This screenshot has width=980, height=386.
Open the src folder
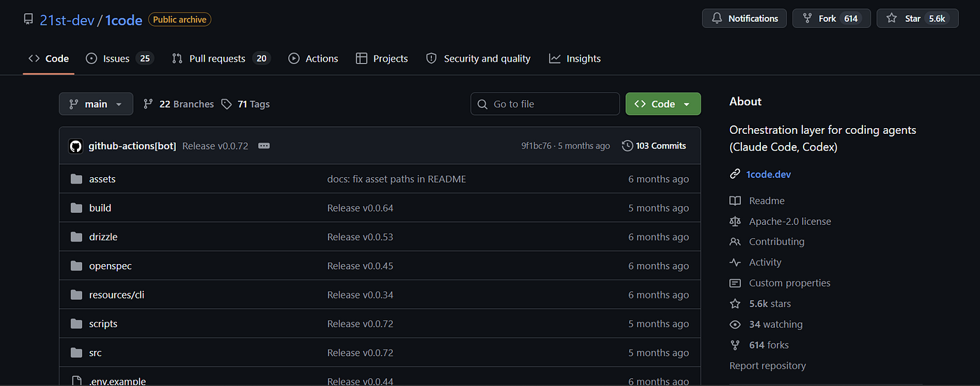95,352
